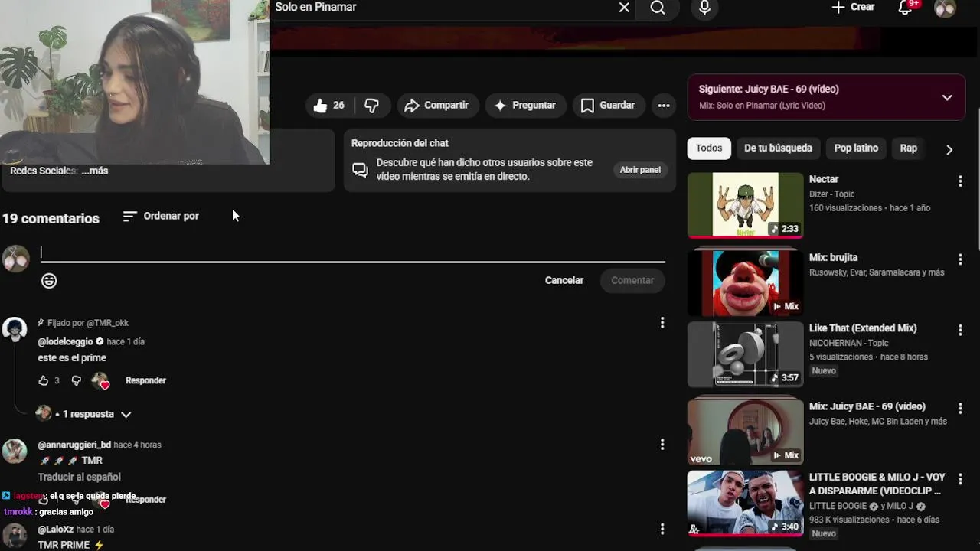Screen dimensions: 980x551
Task: Open the notifications bell
Action: pos(906,8)
